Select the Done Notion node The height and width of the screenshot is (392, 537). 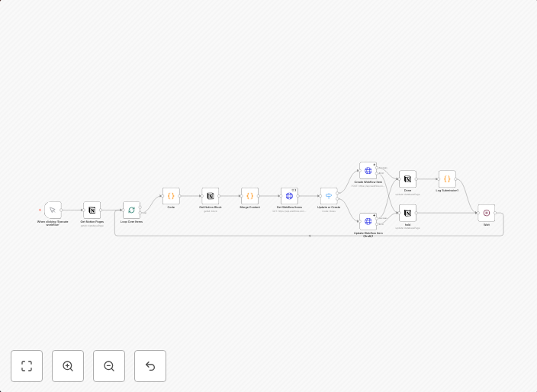407,179
